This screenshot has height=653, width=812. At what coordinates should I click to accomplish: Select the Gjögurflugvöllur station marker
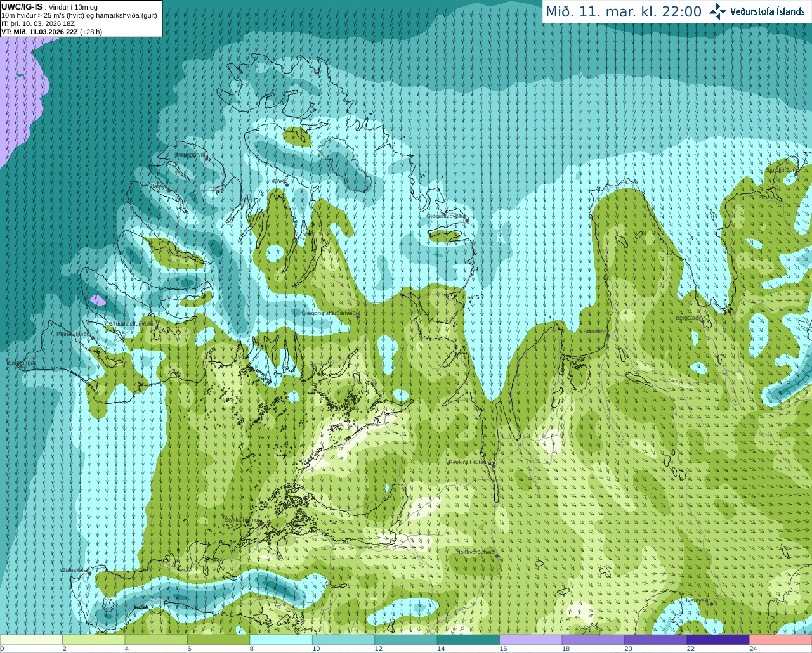point(466,221)
